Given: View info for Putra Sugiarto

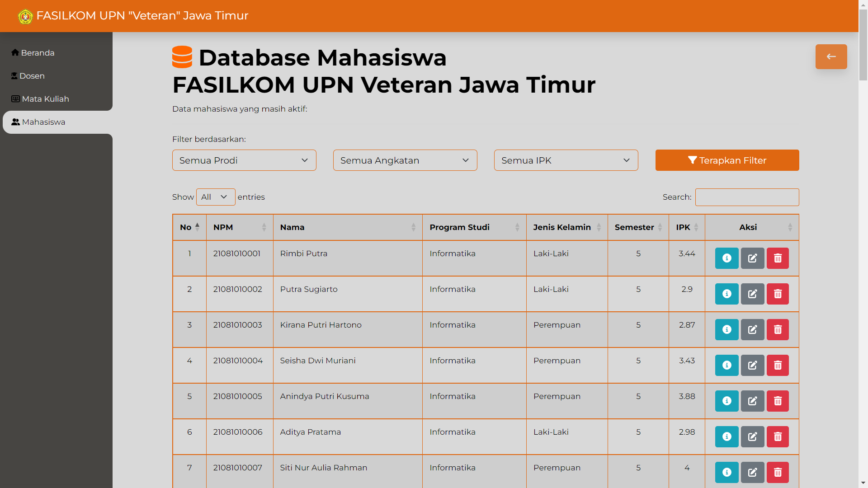Looking at the screenshot, I should click(x=726, y=294).
